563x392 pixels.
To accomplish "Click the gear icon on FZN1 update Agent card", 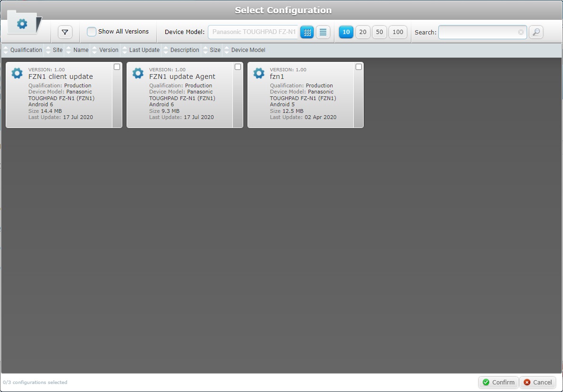I will (x=137, y=73).
